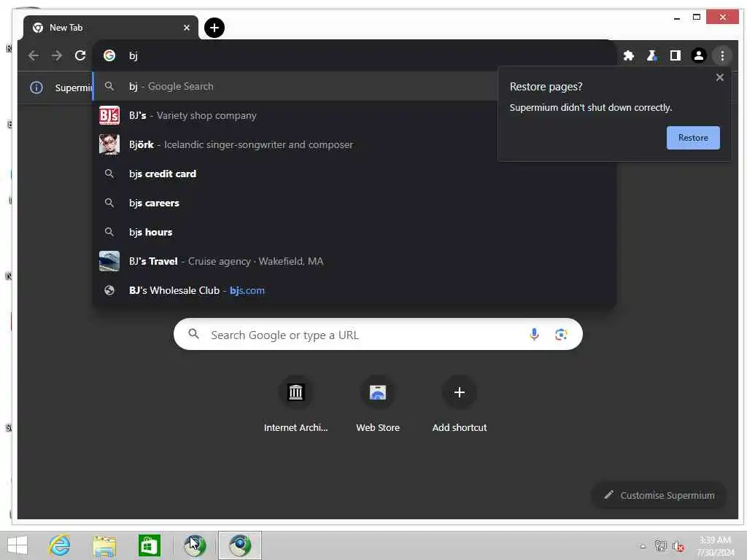Select the New Tab tab
The image size is (747, 560).
click(x=111, y=28)
